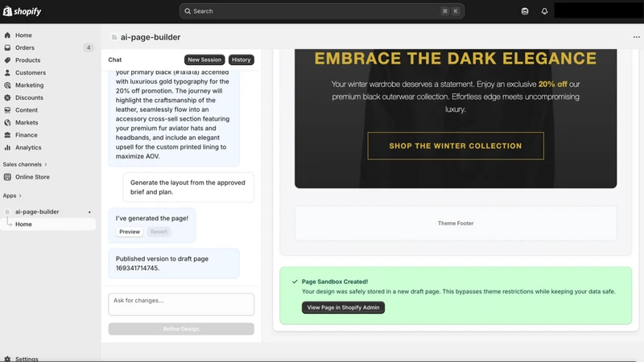Viewport: 644px width, 362px height.
Task: Click the Products tag icon
Action: pyautogui.click(x=7, y=60)
